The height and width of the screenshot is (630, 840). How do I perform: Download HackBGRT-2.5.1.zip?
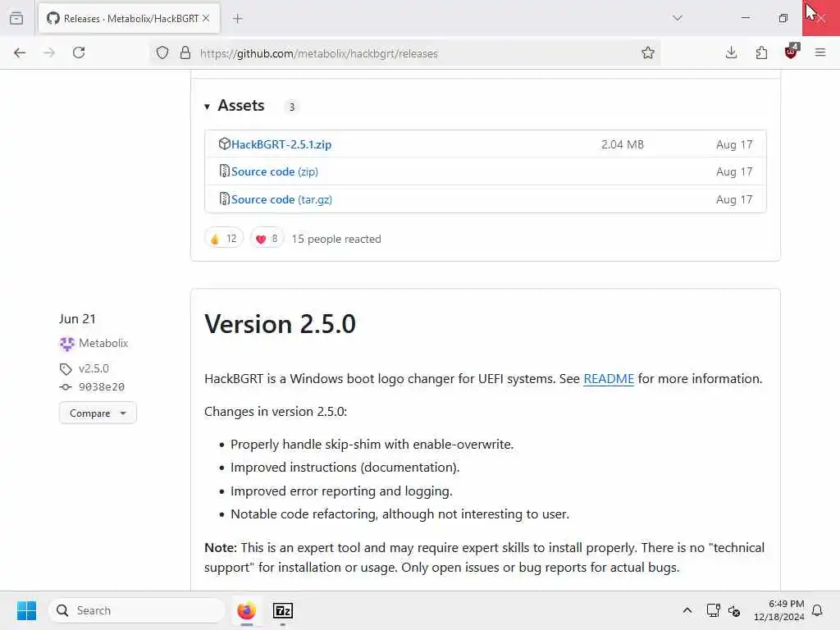281,144
